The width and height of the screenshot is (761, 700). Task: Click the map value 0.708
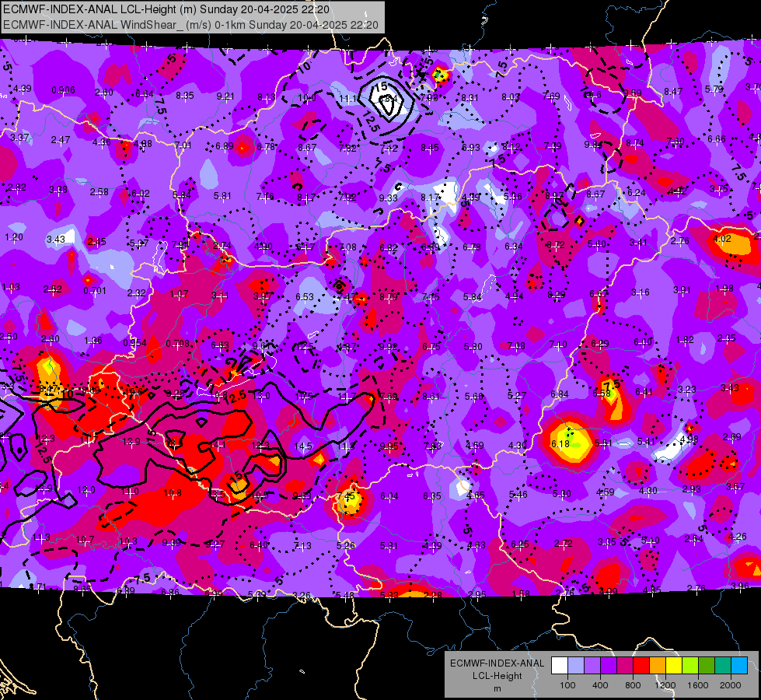(x=178, y=344)
